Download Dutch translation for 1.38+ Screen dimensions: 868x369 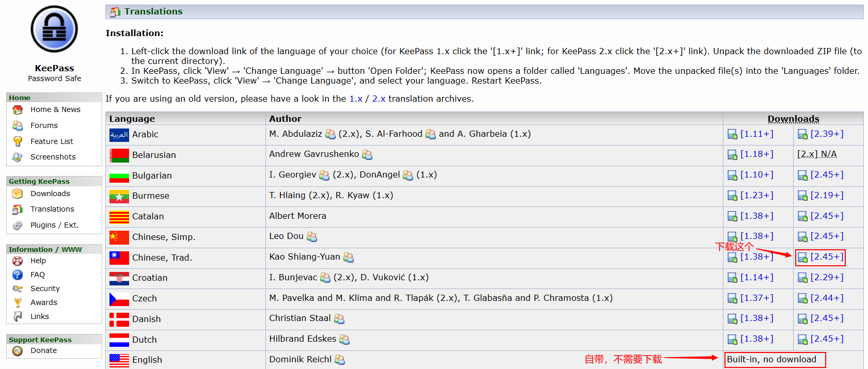coord(757,339)
